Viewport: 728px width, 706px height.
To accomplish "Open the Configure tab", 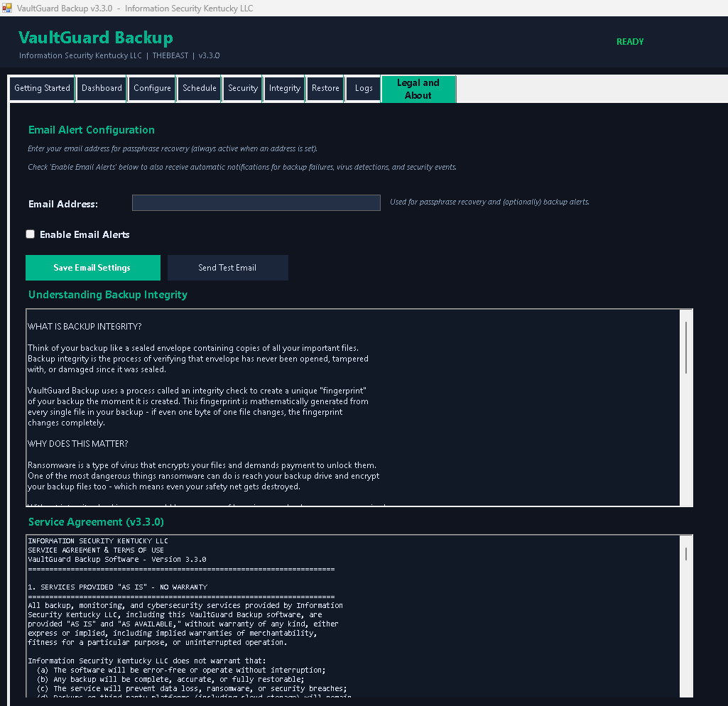I will click(x=152, y=88).
